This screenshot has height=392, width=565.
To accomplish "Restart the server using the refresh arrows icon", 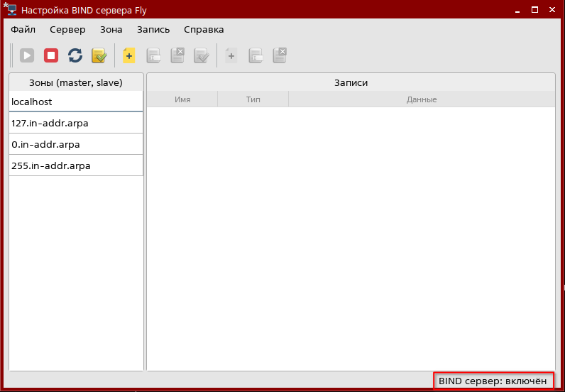I will click(x=75, y=55).
